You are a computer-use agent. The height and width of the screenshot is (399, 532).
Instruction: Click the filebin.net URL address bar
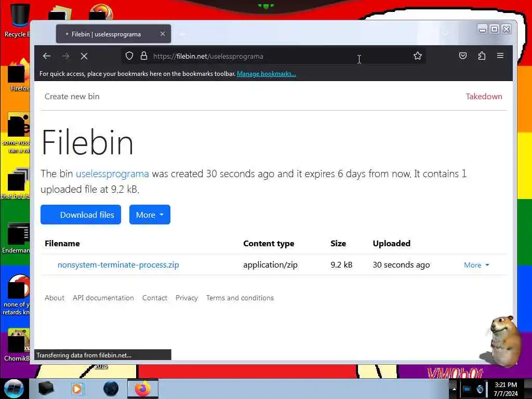click(273, 56)
